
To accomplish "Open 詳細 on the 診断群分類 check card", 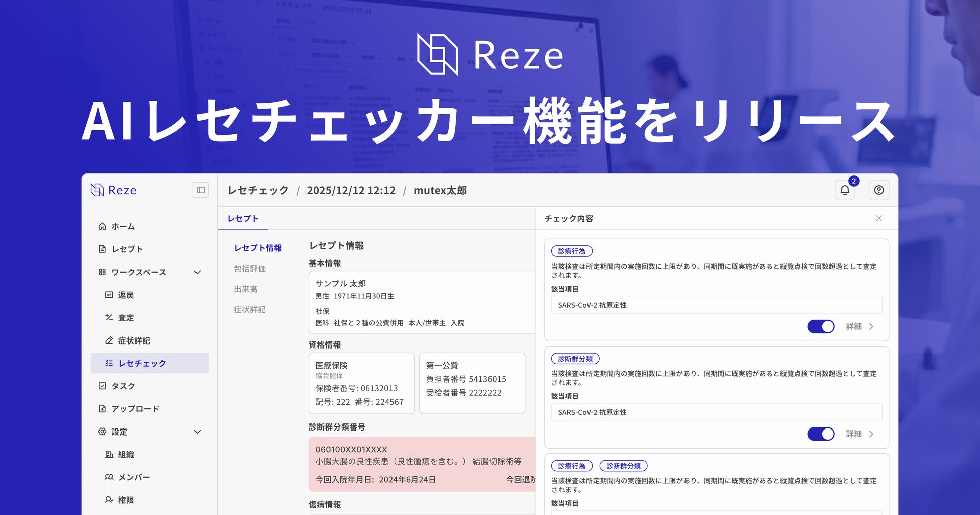I will (860, 434).
